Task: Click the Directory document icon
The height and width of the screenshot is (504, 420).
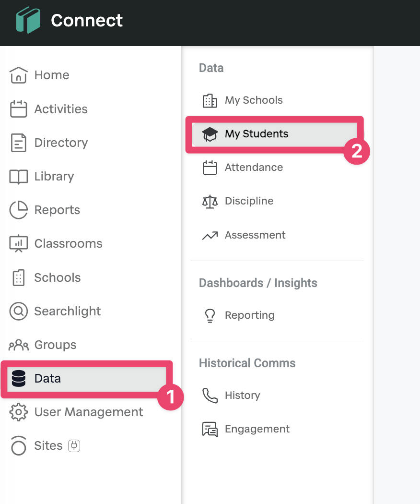Action: pyautogui.click(x=19, y=143)
